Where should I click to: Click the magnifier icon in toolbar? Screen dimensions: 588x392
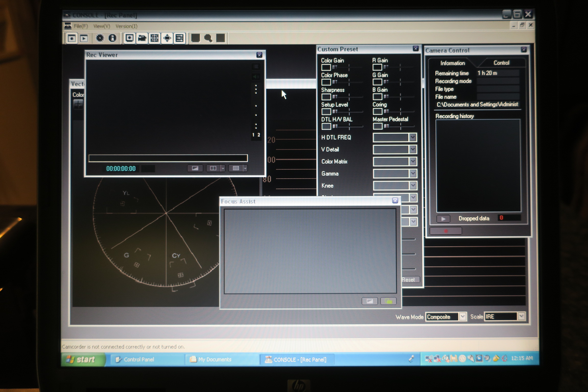[x=208, y=38]
